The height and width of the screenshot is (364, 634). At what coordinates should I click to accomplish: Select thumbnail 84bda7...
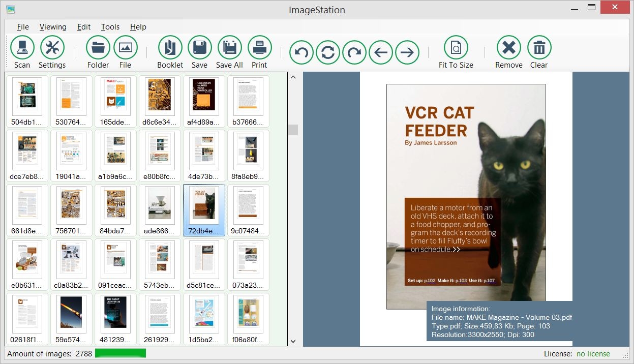click(x=115, y=210)
